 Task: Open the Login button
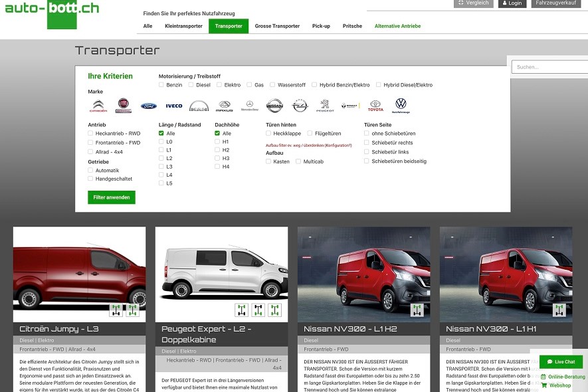click(x=512, y=3)
